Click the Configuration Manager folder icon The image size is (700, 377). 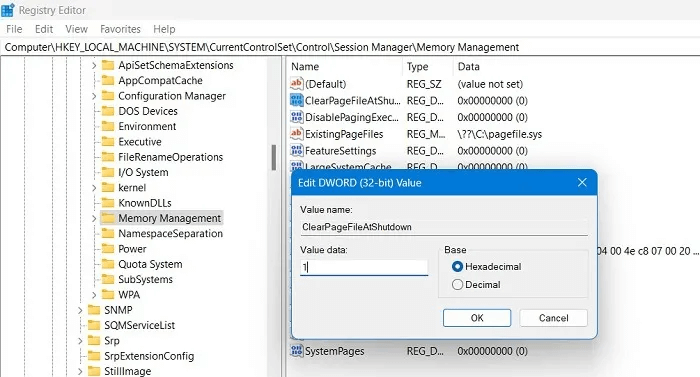coord(108,96)
